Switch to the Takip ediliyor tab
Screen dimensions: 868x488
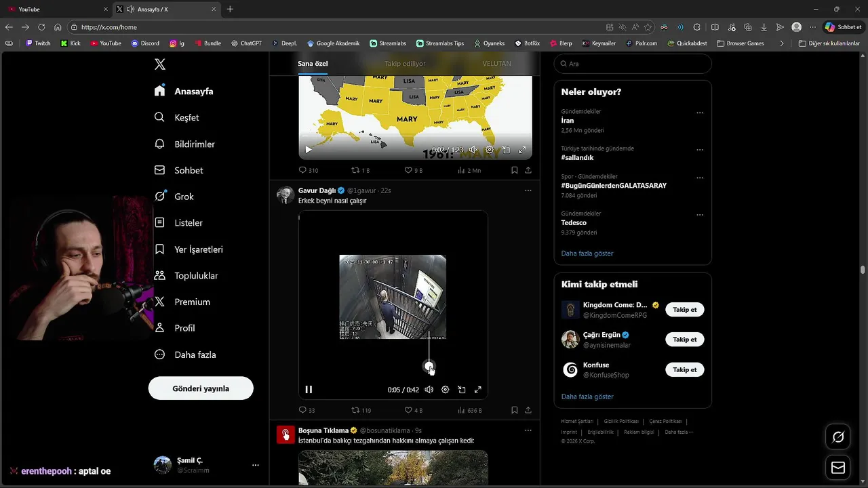(406, 64)
